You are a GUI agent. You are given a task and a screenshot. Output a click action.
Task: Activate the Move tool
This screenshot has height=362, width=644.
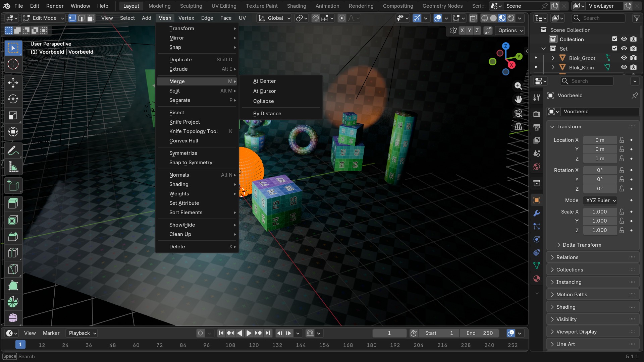tap(13, 82)
